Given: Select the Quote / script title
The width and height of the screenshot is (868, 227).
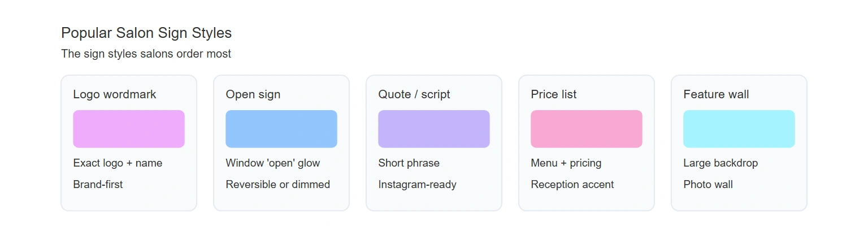Looking at the screenshot, I should tap(414, 94).
